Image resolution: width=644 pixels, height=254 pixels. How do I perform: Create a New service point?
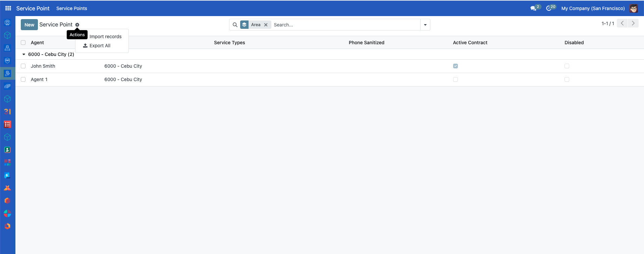point(29,25)
